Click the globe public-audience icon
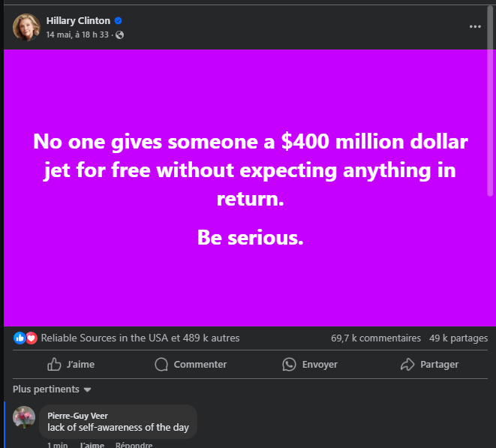Image resolution: width=496 pixels, height=448 pixels. pyautogui.click(x=119, y=35)
